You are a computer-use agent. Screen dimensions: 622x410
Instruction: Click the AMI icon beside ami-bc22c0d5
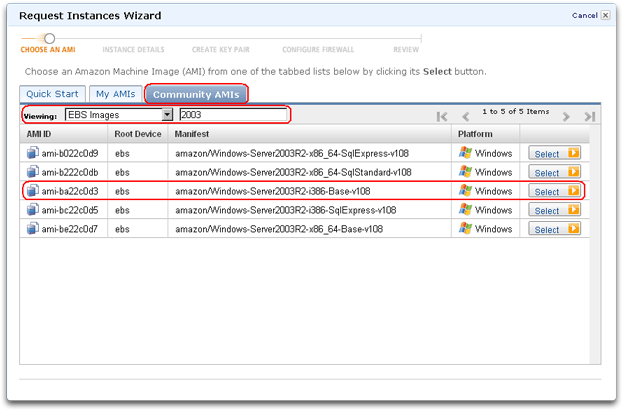33,210
